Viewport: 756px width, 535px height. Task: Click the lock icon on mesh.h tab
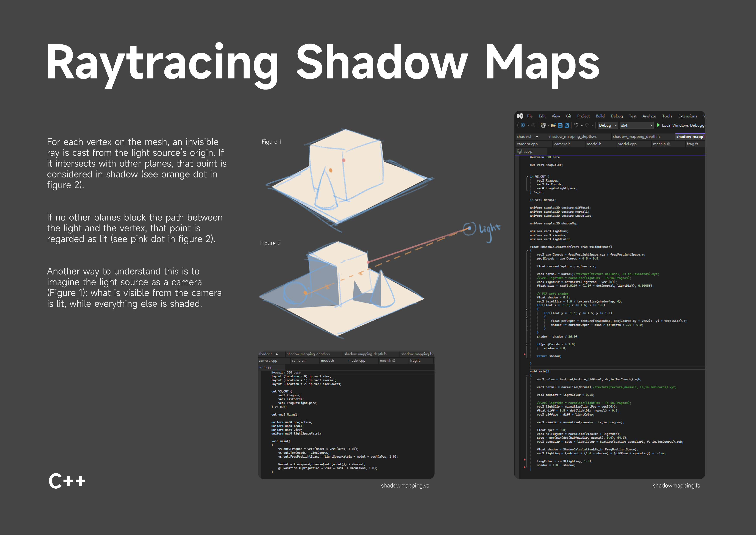coord(669,144)
